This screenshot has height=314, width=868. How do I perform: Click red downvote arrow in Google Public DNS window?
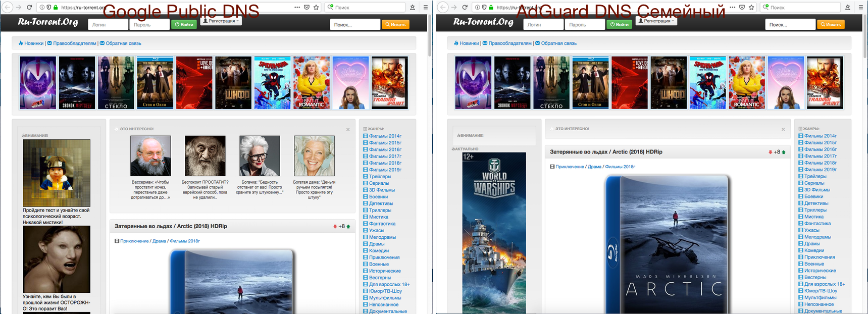[x=335, y=227]
